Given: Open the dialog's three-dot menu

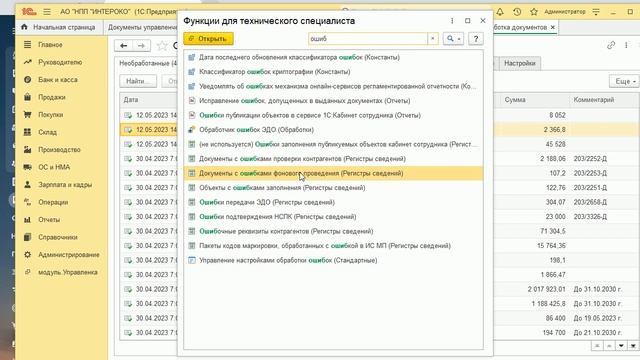Looking at the screenshot, I should [x=452, y=21].
